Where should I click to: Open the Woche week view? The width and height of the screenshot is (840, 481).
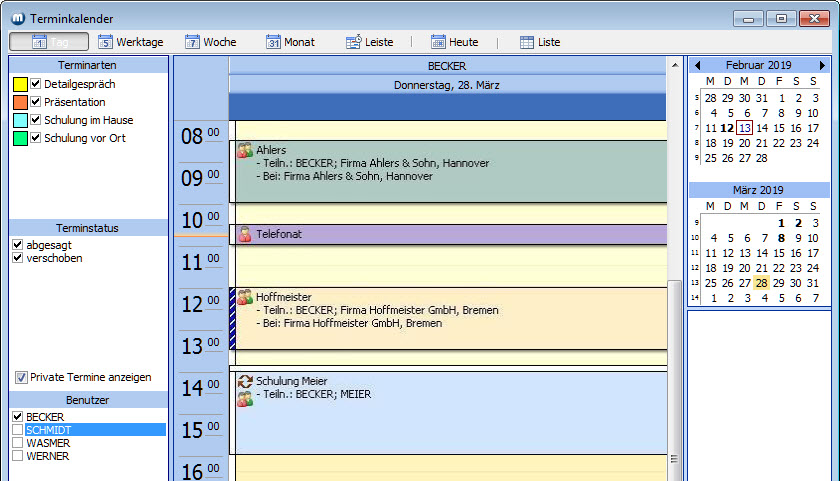[211, 42]
